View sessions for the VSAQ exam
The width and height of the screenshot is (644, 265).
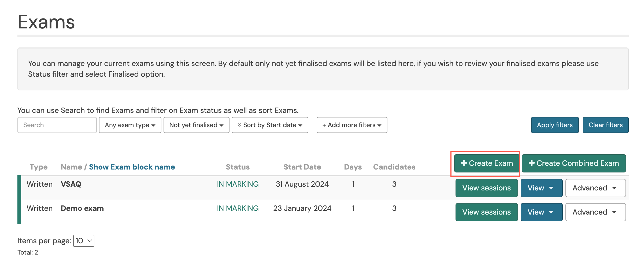486,188
